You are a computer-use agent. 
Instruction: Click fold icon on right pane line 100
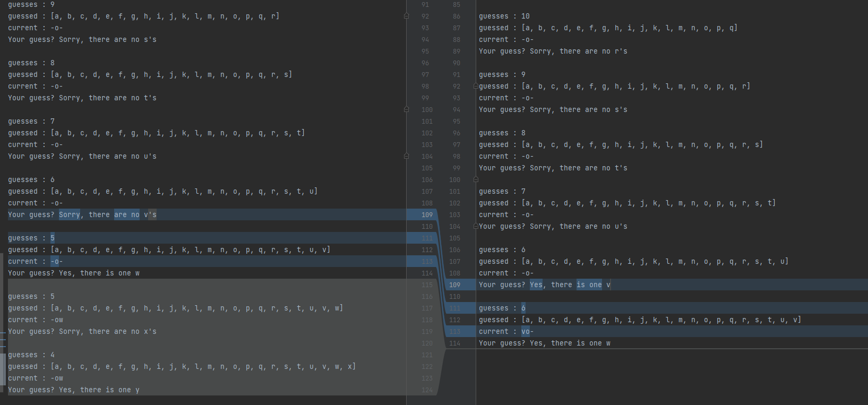pos(476,179)
